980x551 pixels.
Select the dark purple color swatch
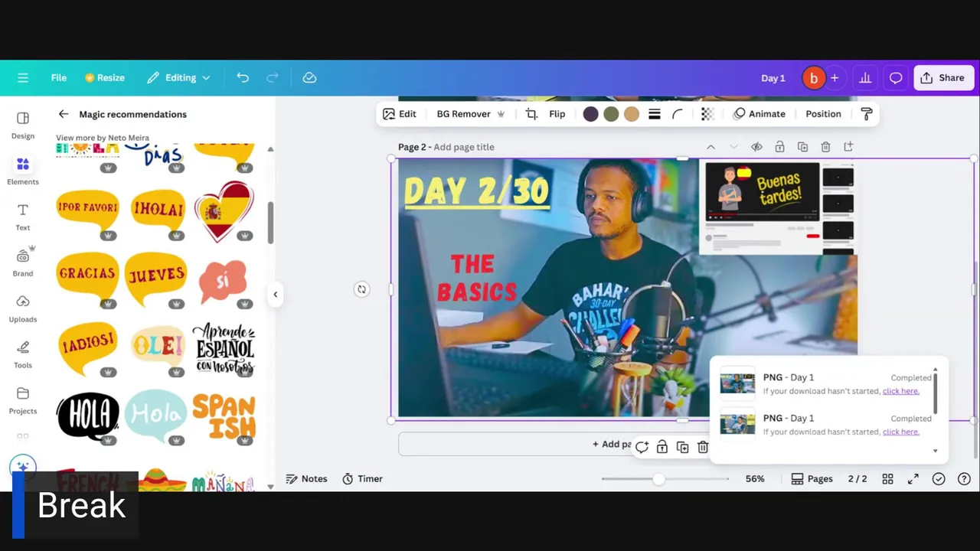tap(590, 114)
